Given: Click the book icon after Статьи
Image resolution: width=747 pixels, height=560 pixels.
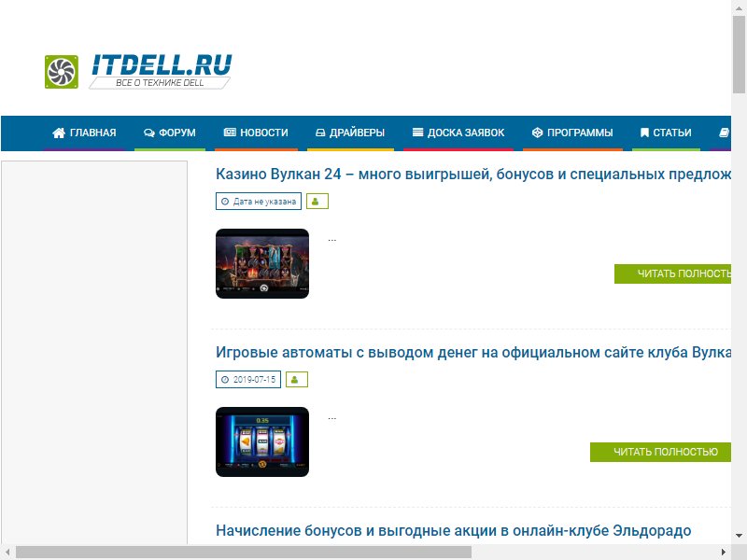Looking at the screenshot, I should click(x=725, y=133).
